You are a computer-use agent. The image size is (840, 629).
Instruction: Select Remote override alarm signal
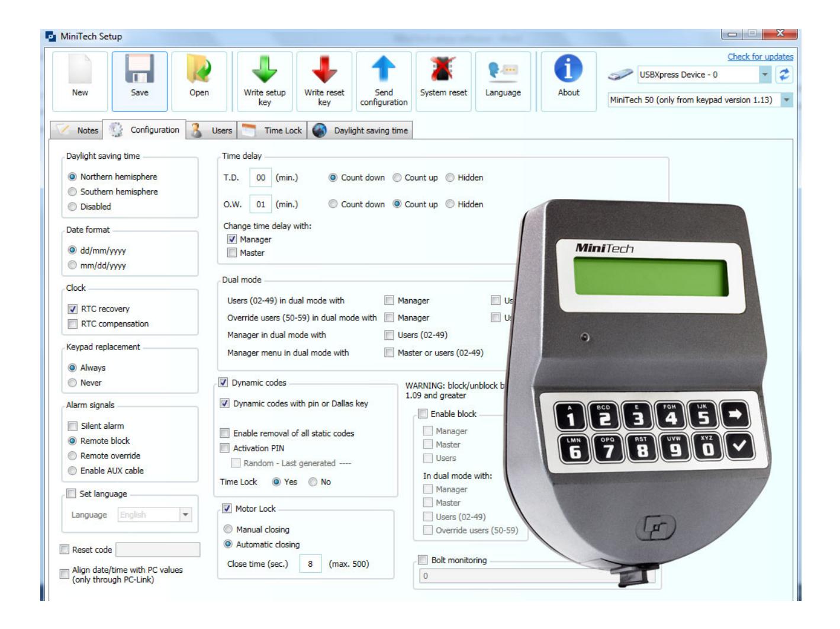(72, 455)
